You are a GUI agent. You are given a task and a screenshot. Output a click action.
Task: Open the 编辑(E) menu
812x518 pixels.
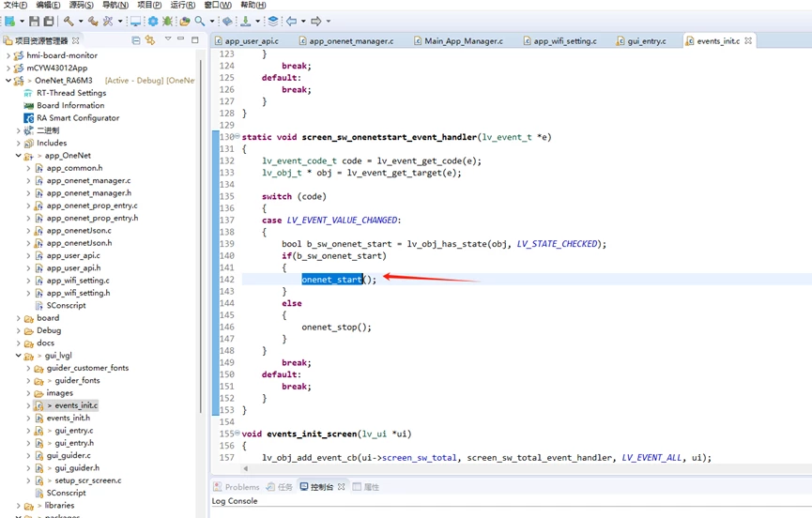point(48,5)
